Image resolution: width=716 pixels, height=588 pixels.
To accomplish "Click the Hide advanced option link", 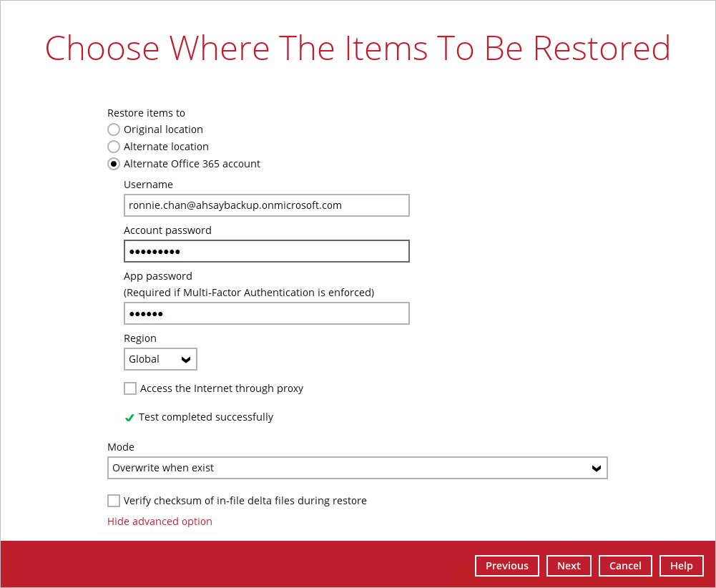I will point(160,521).
